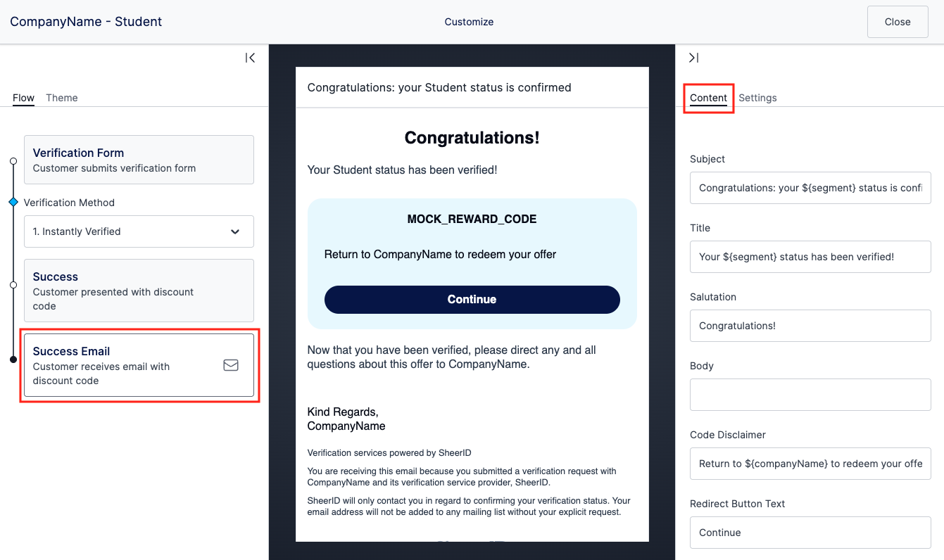Select the Flow tab

(x=23, y=98)
